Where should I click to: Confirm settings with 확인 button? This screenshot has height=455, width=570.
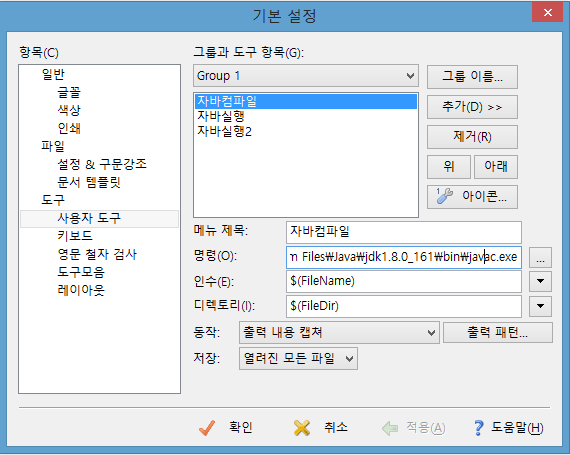[226, 428]
